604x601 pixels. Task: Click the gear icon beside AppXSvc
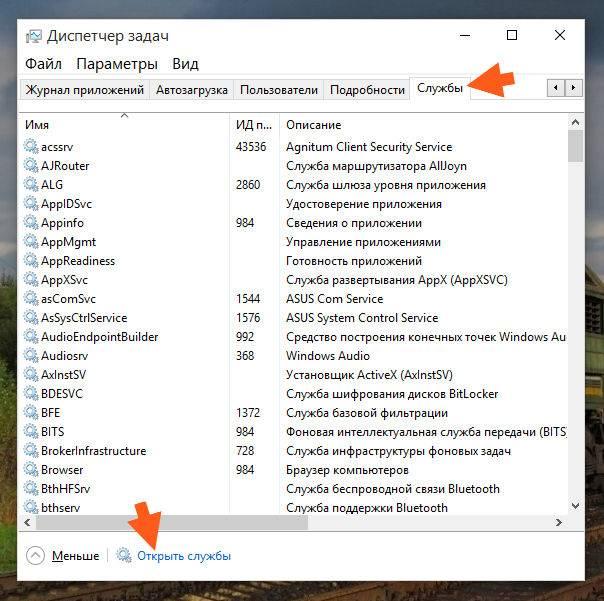click(x=31, y=280)
